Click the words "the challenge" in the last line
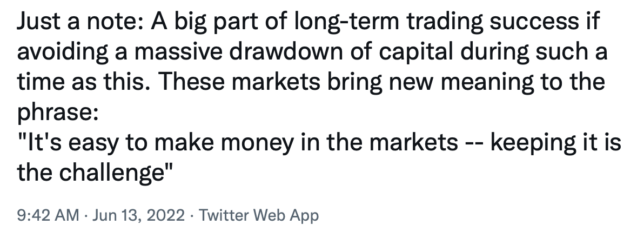The image size is (644, 238). [91, 173]
